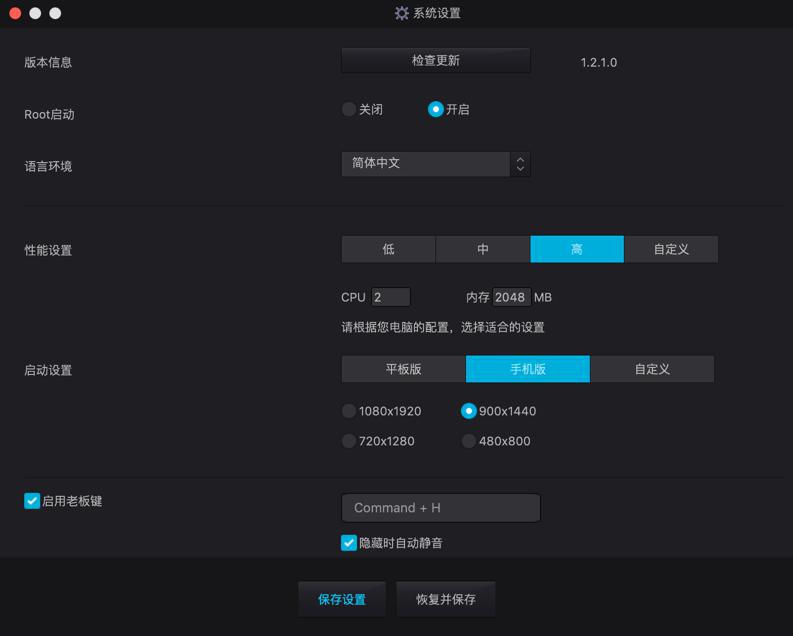793x636 pixels.
Task: Click the 保存设置 save button
Action: 342,599
